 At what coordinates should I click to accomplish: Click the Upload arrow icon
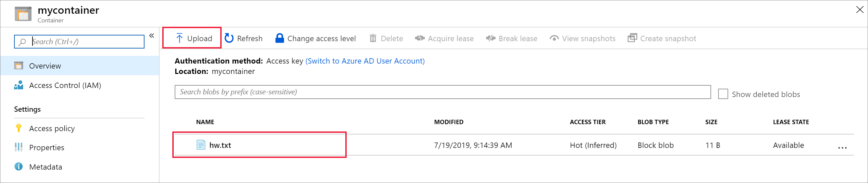179,38
